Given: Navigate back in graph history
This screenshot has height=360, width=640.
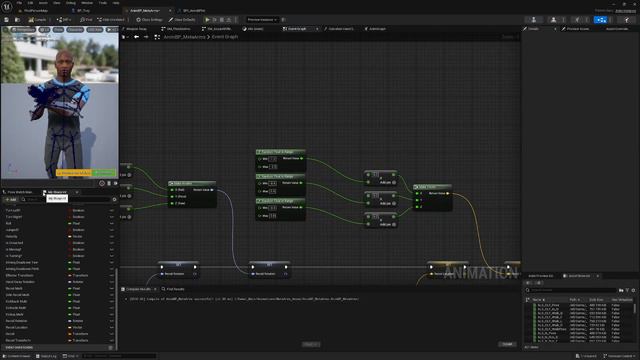Looking at the screenshot, I should pyautogui.click(x=136, y=37).
